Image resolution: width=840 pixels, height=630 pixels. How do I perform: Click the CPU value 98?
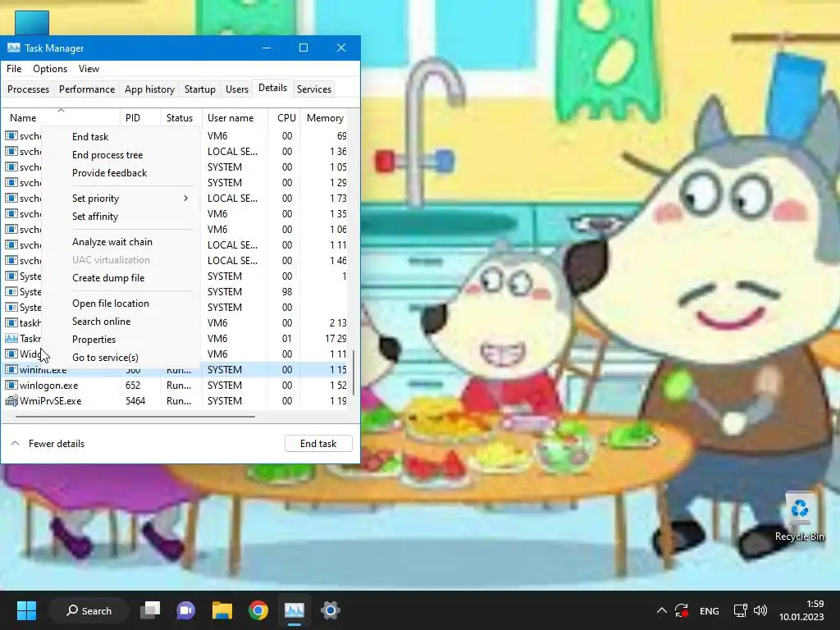(x=287, y=292)
